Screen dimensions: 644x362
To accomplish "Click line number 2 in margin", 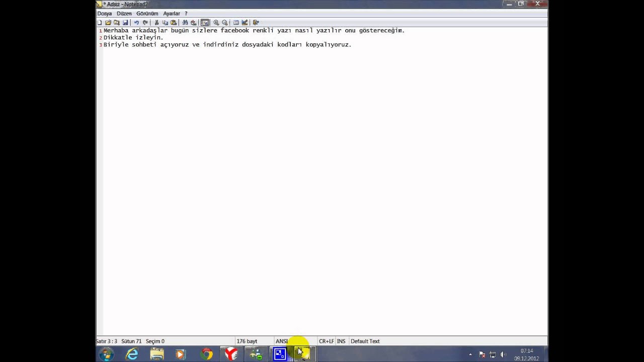I will [101, 38].
